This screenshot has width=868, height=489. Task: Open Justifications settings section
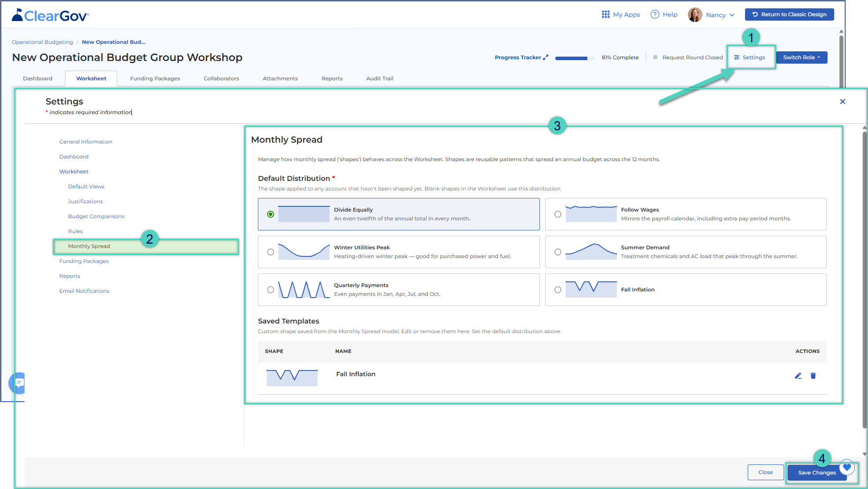point(85,201)
